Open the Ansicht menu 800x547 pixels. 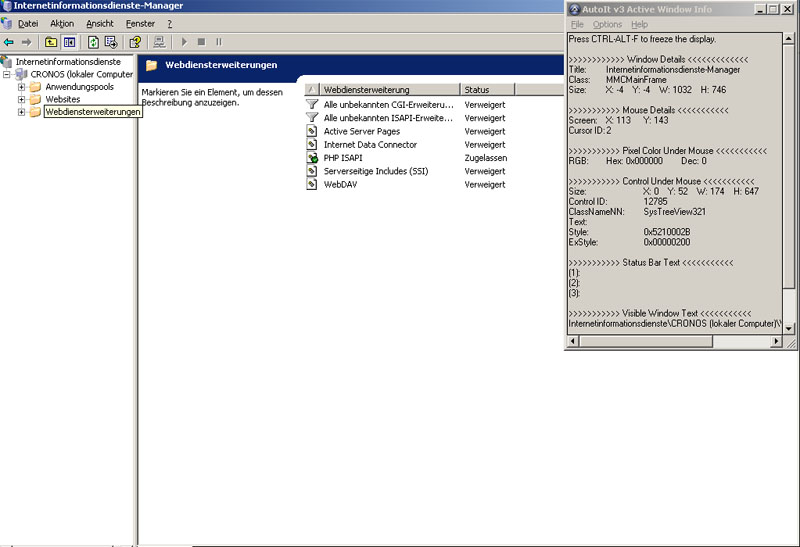click(x=100, y=23)
